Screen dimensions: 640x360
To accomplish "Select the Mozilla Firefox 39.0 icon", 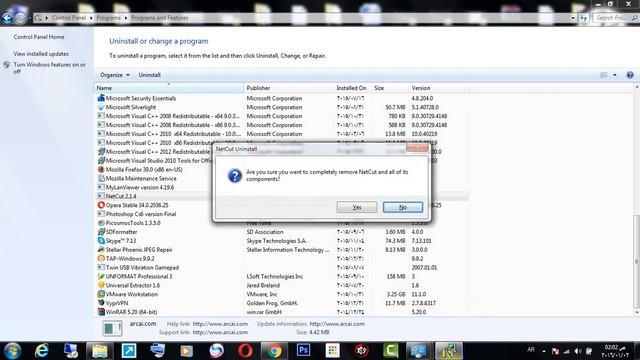I will pyautogui.click(x=101, y=169).
